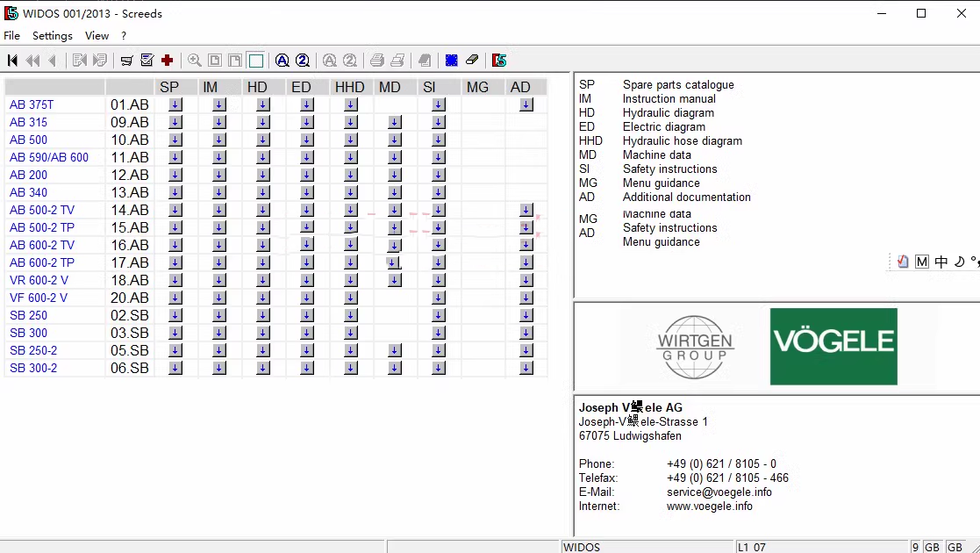The height and width of the screenshot is (553, 980).
Task: Open the File menu
Action: click(x=12, y=36)
